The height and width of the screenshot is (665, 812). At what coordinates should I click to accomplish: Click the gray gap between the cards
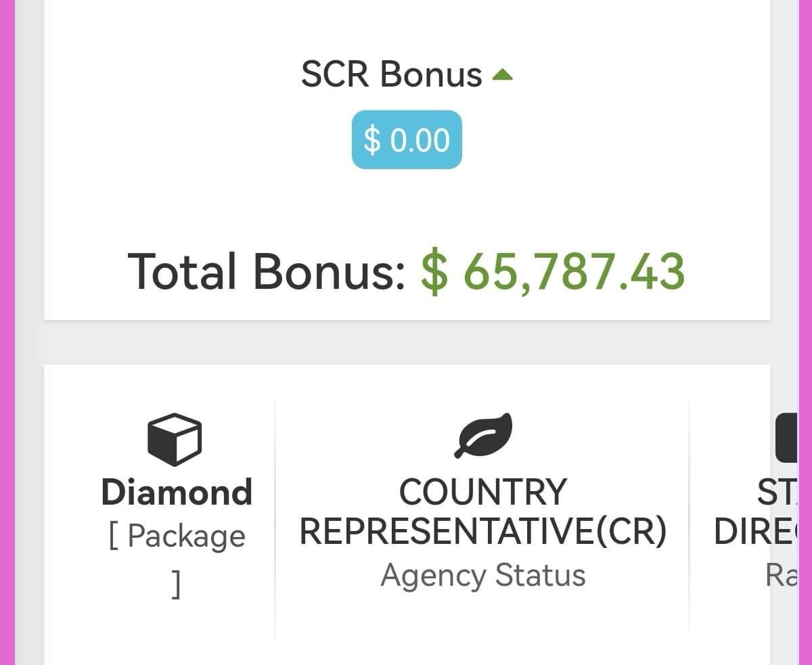click(406, 342)
